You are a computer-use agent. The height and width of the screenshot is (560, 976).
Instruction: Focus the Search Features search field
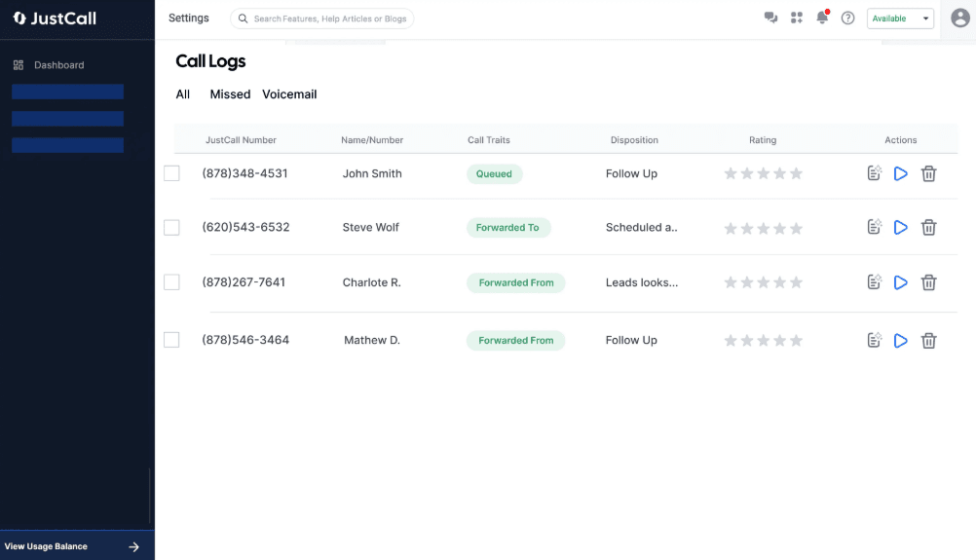(321, 19)
